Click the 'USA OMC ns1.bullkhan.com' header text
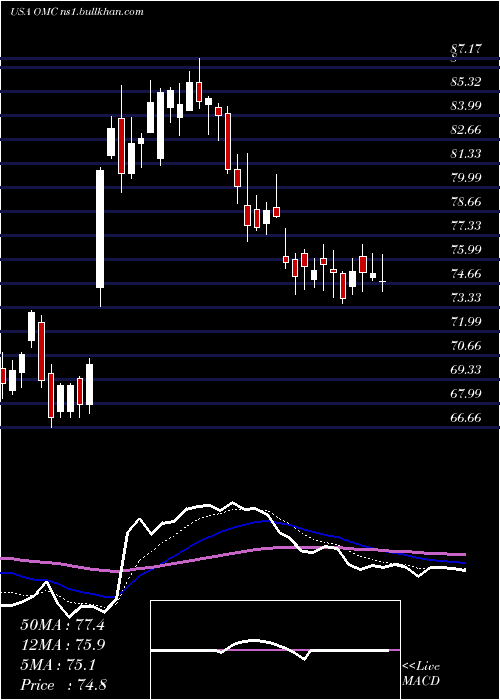The image size is (500, 700). click(77, 12)
